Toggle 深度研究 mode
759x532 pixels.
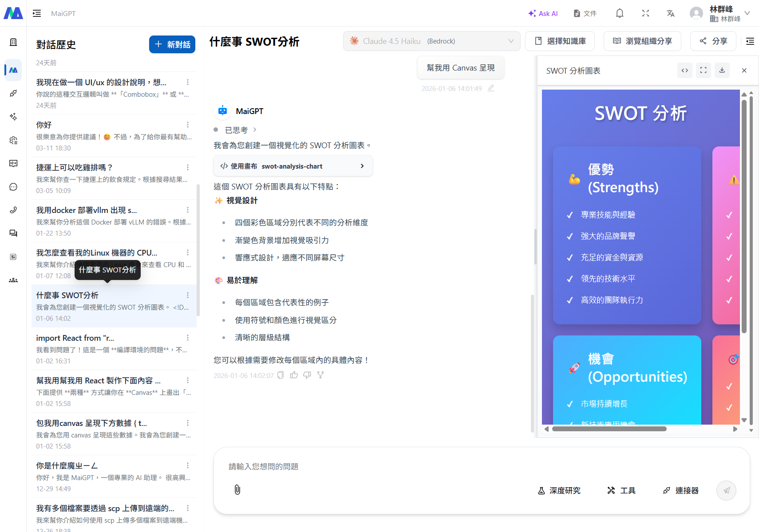(x=559, y=490)
